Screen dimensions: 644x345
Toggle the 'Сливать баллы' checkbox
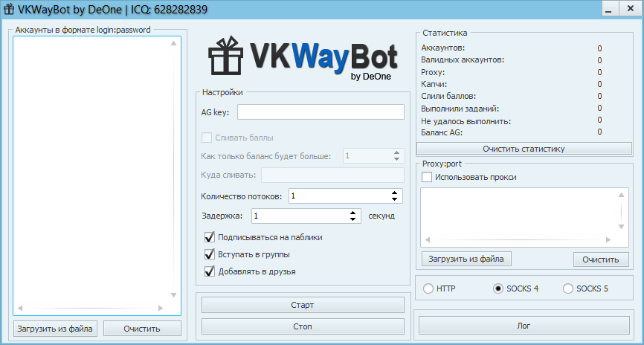point(207,138)
